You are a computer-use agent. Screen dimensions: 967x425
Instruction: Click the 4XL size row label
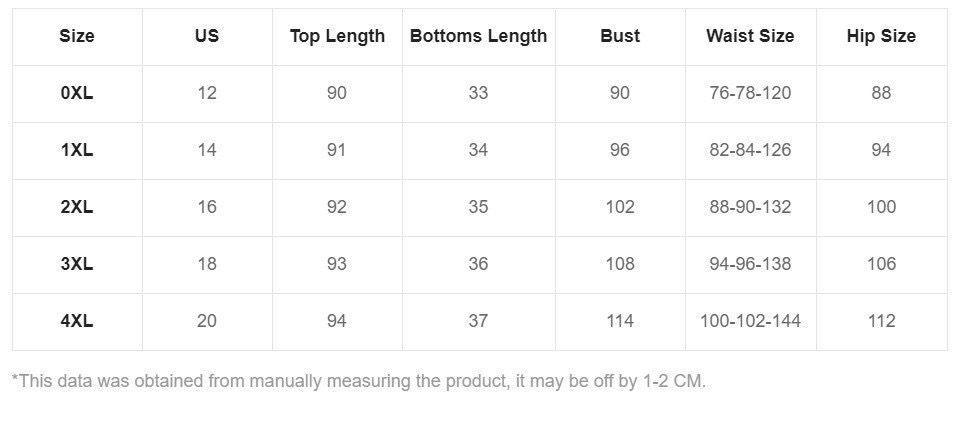77,321
